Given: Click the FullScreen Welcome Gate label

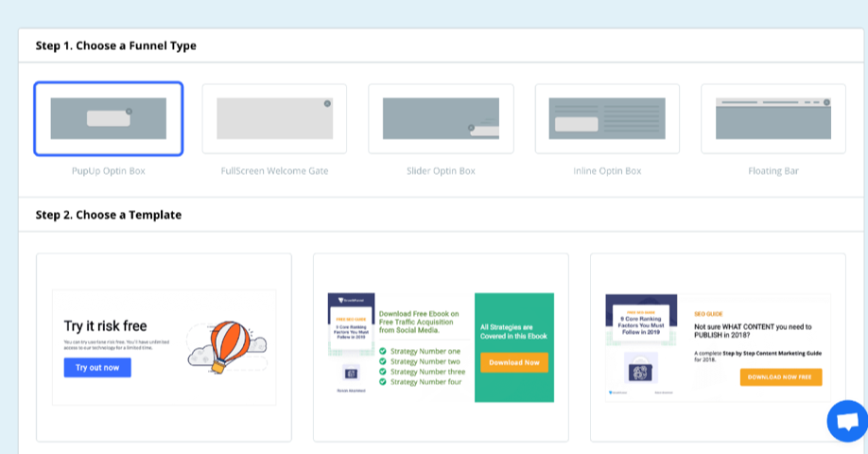Looking at the screenshot, I should coord(274,171).
